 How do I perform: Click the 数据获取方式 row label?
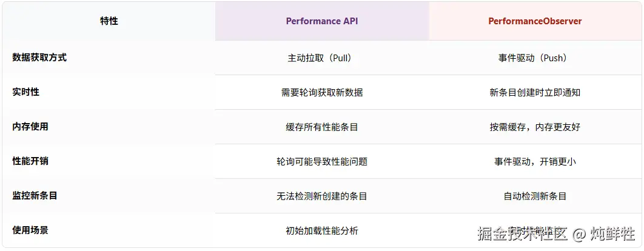(39, 58)
